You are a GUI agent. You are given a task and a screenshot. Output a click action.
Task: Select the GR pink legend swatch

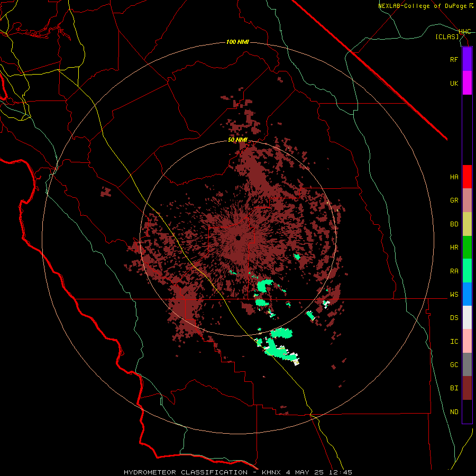(467, 200)
